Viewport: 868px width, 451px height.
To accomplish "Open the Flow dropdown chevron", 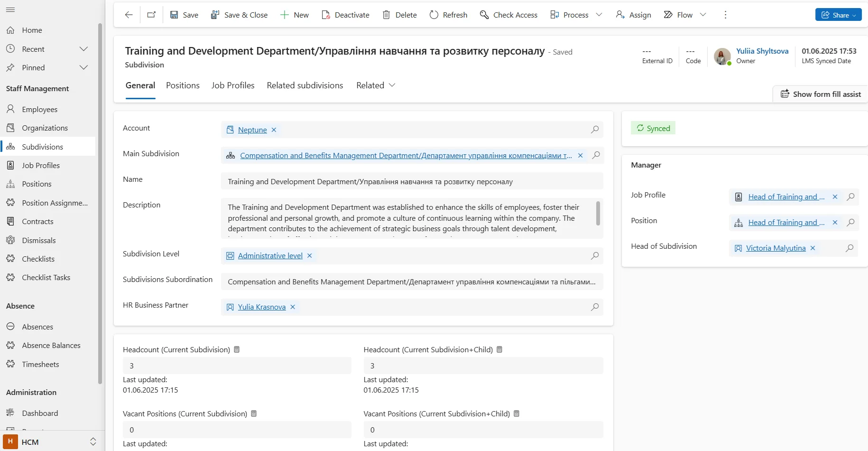I will (x=703, y=15).
